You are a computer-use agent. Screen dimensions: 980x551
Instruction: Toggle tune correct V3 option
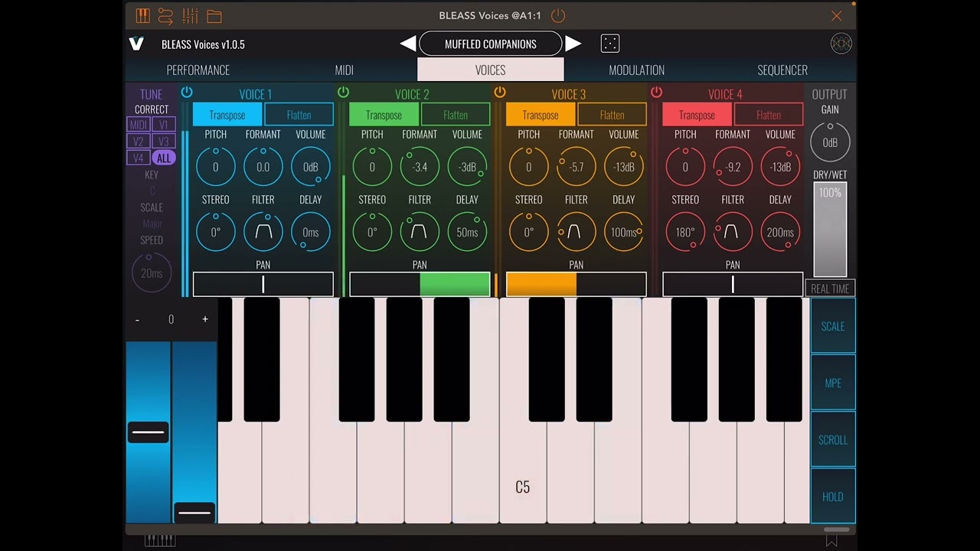click(164, 142)
